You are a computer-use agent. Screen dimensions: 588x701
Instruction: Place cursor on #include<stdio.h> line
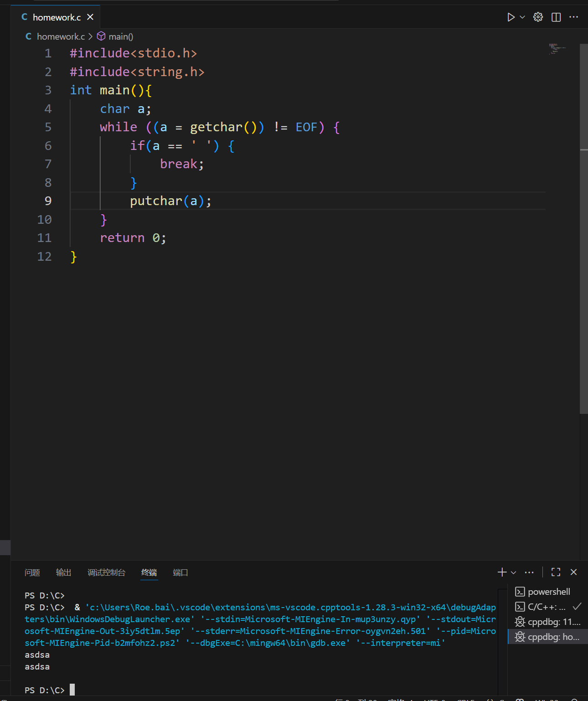click(134, 53)
